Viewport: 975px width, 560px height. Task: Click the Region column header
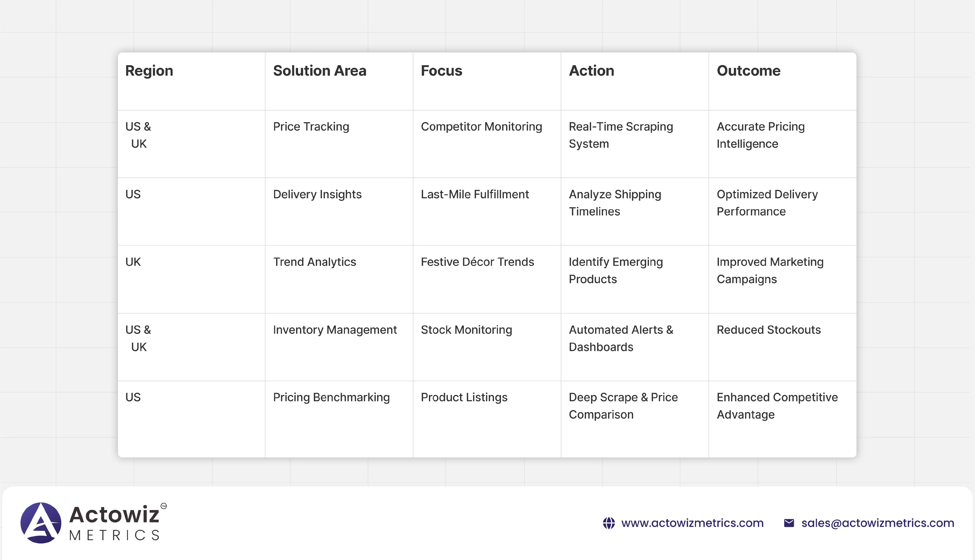coord(149,71)
